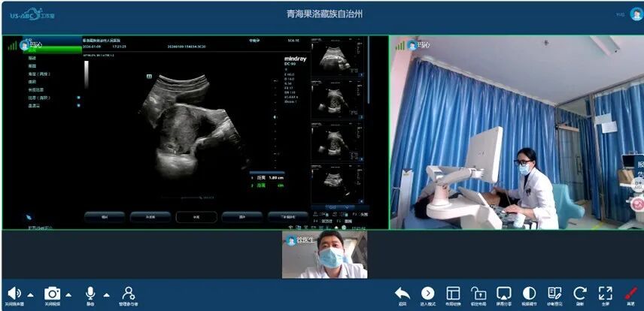This screenshot has width=644, height=311.
Task: Open the manage participants panel
Action: 129,293
